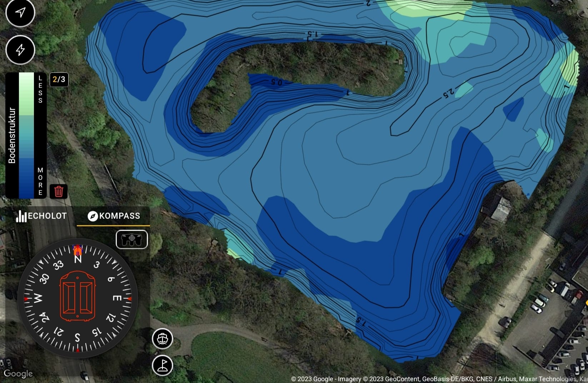The height and width of the screenshot is (383, 588).
Task: Click the flag waypoint round button
Action: tap(163, 365)
